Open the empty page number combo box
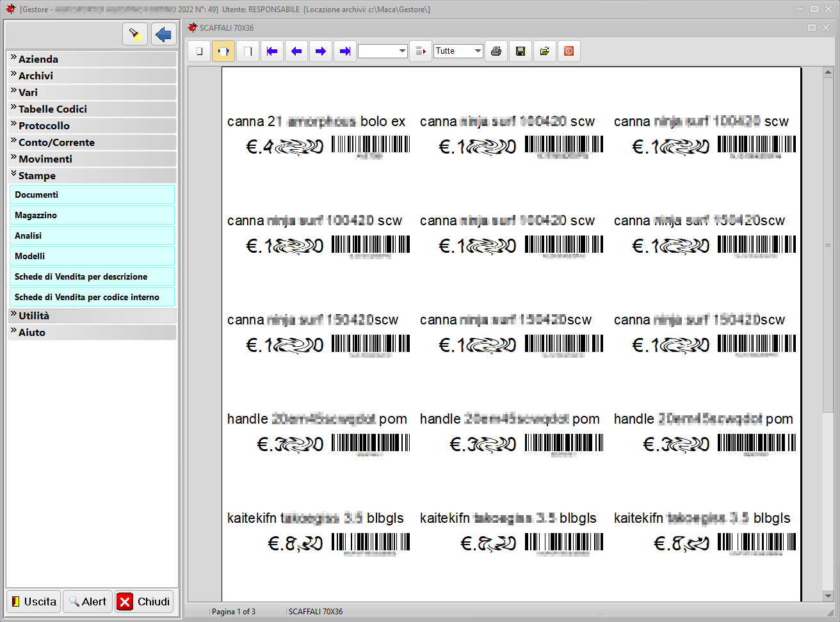Screen dimensions: 840x622 pyautogui.click(x=402, y=51)
